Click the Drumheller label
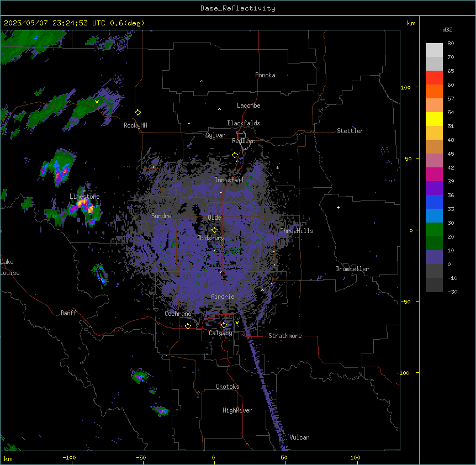 pyautogui.click(x=352, y=269)
